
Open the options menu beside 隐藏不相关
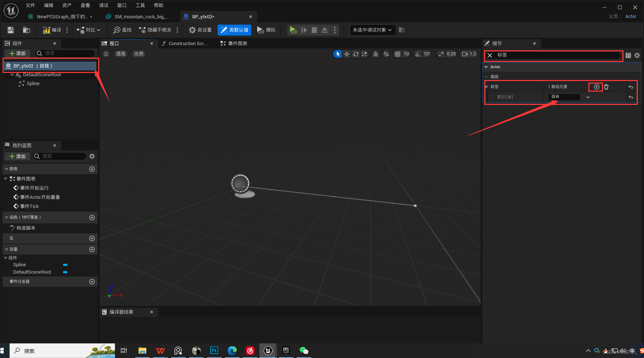(x=177, y=30)
